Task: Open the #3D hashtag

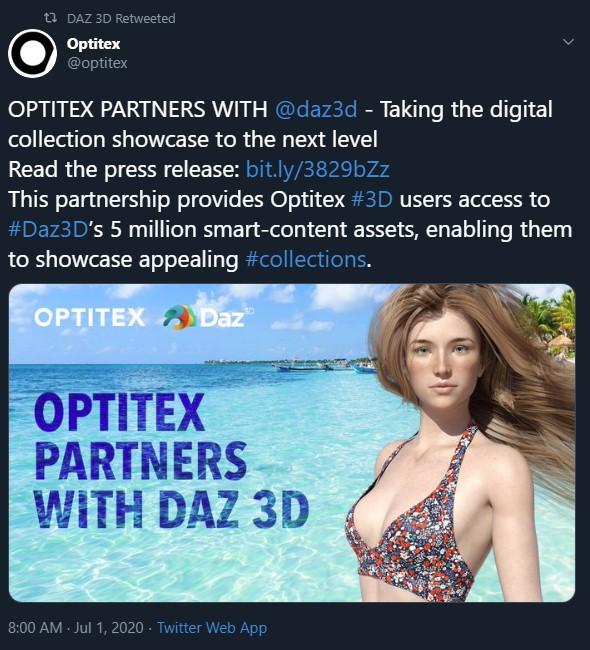Action: pos(371,199)
